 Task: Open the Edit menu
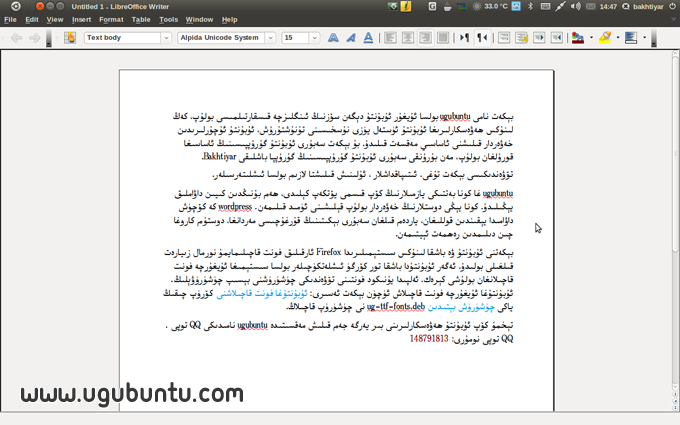click(x=32, y=20)
